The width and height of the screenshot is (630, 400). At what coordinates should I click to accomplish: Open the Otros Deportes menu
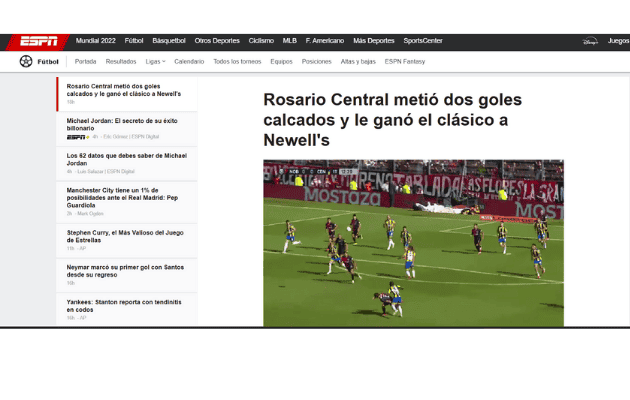pyautogui.click(x=217, y=41)
